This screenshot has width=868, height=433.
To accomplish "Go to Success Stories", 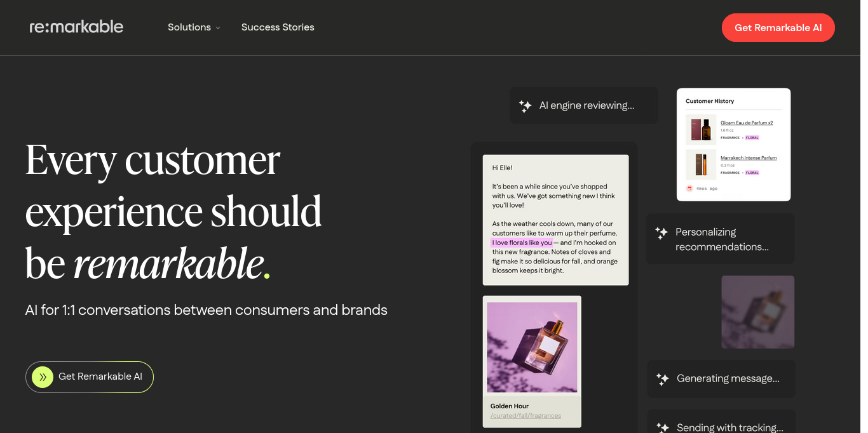I will (x=278, y=27).
